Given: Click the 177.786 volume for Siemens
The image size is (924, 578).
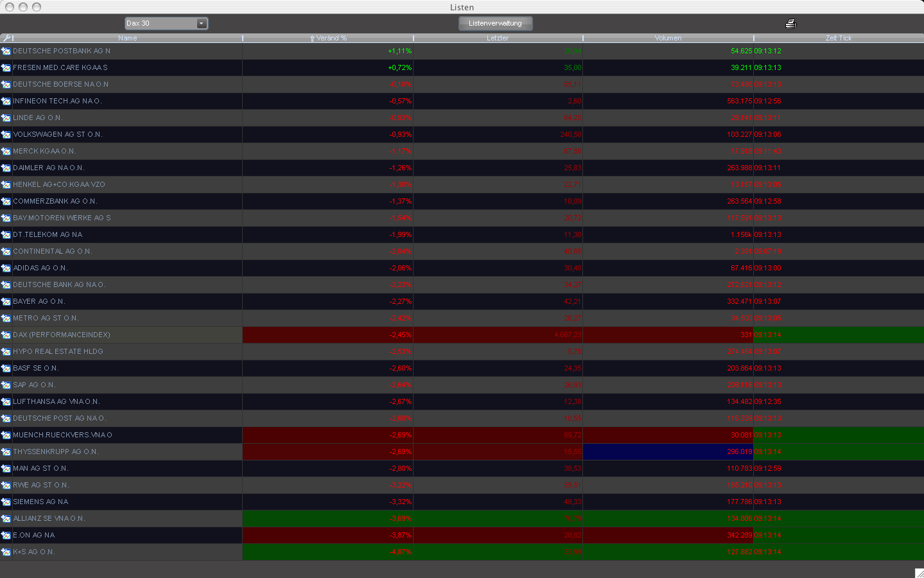Looking at the screenshot, I should point(739,502).
